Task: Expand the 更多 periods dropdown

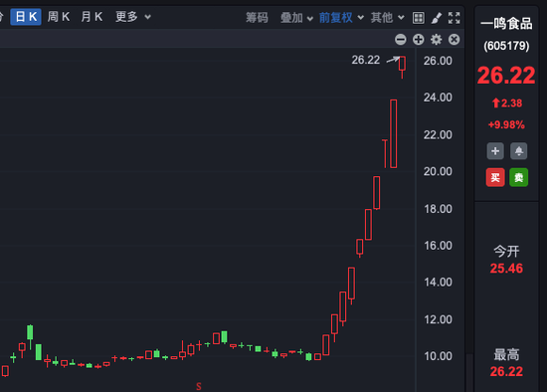Action: 133,17
